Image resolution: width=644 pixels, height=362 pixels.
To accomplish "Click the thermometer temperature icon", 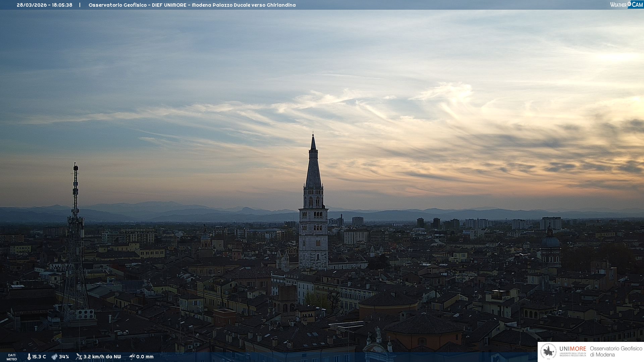I will pyautogui.click(x=29, y=357).
